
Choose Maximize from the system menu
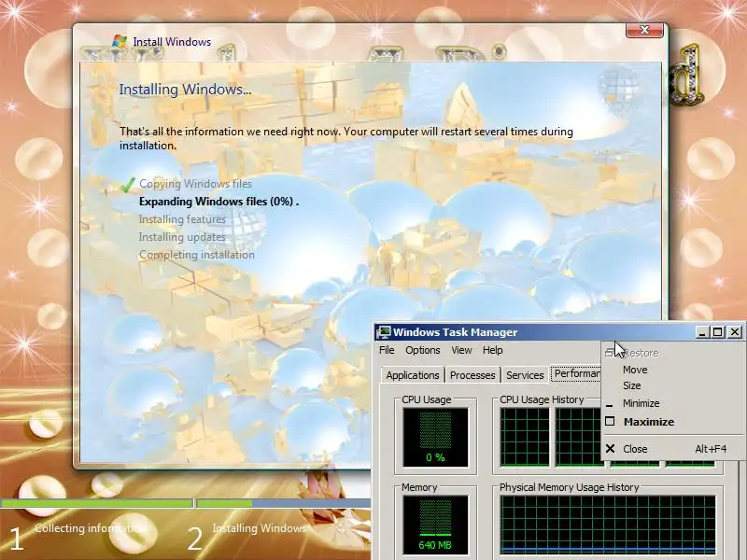(x=672, y=422)
